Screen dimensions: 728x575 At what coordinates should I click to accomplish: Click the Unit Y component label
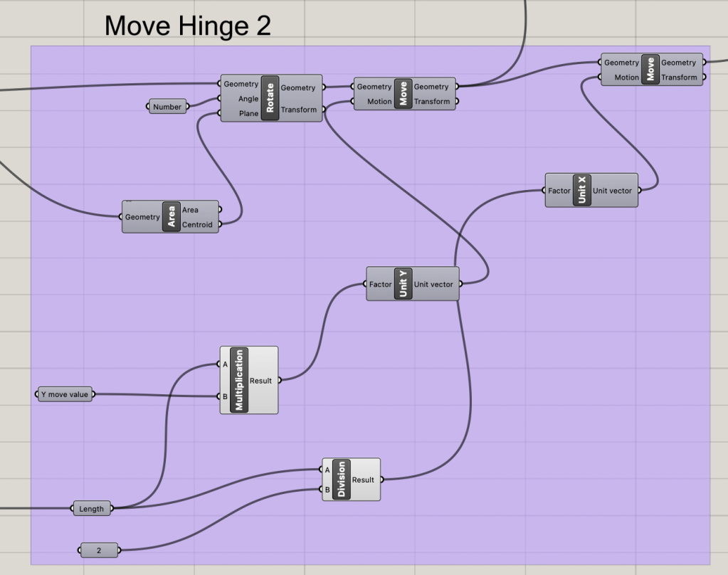point(403,284)
